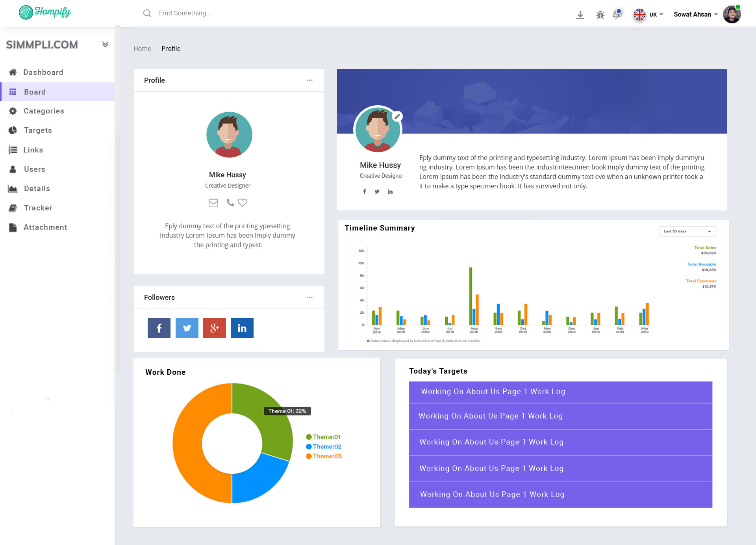
Task: Click the Home breadcrumb link
Action: click(142, 48)
